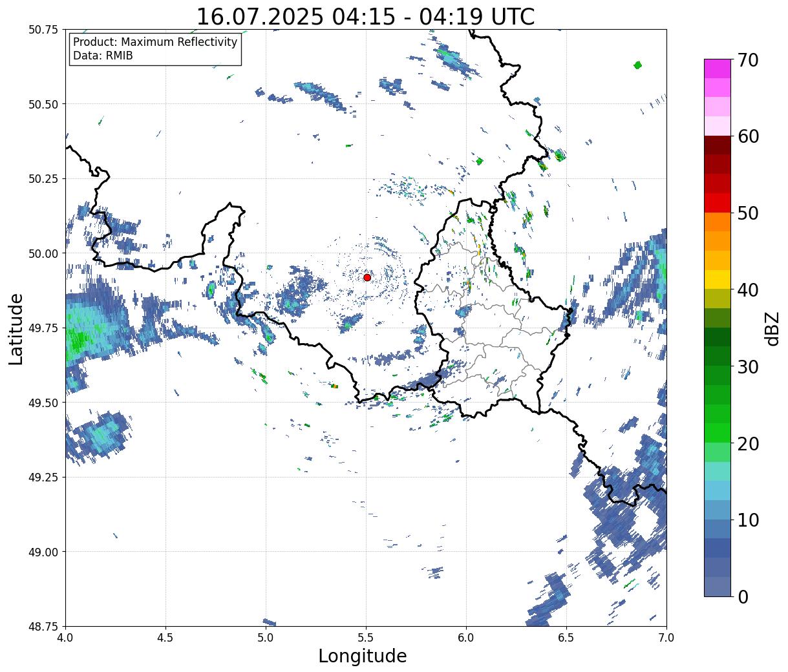Click the "Latitude" axis label

click(16, 329)
